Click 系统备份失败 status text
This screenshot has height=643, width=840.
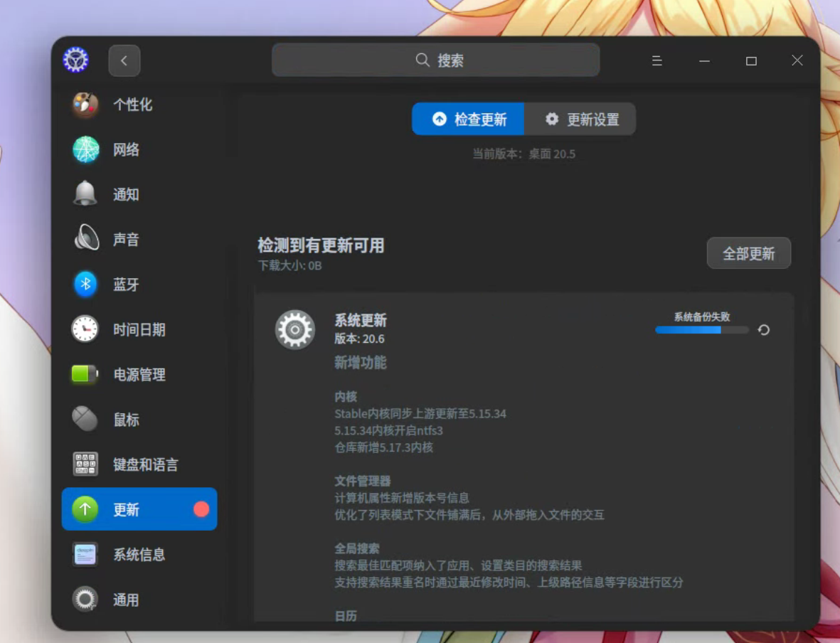tap(702, 317)
